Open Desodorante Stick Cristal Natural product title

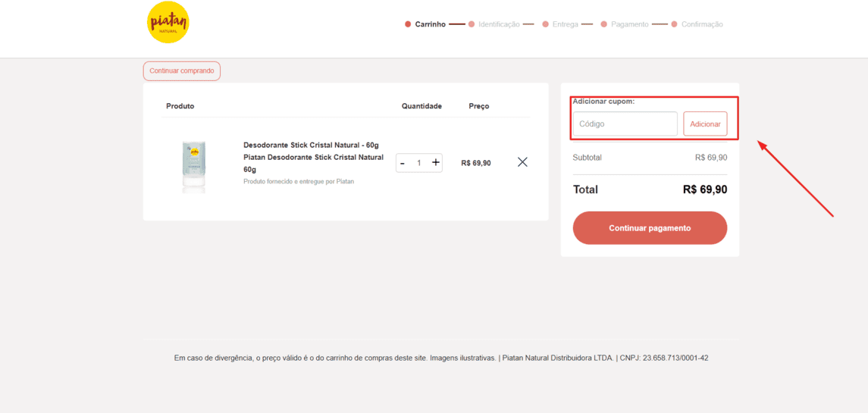coord(313,157)
